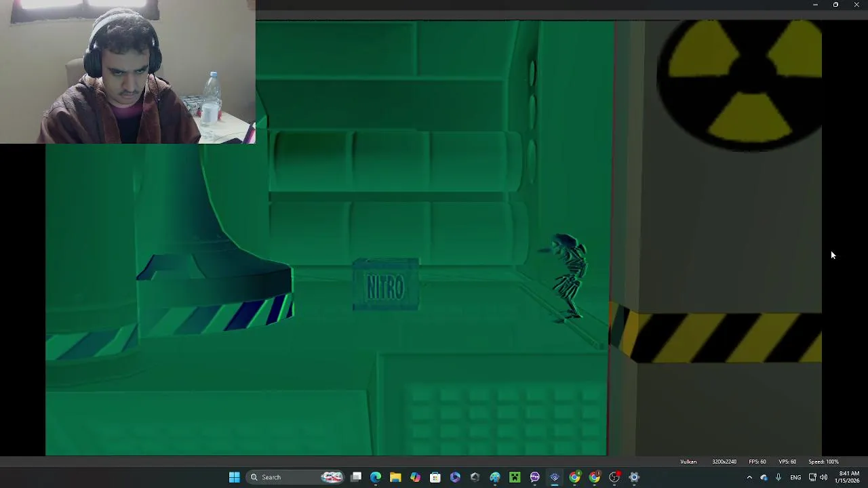Click the webcam overlay video feed
This screenshot has height=488, width=868.
(x=127, y=72)
